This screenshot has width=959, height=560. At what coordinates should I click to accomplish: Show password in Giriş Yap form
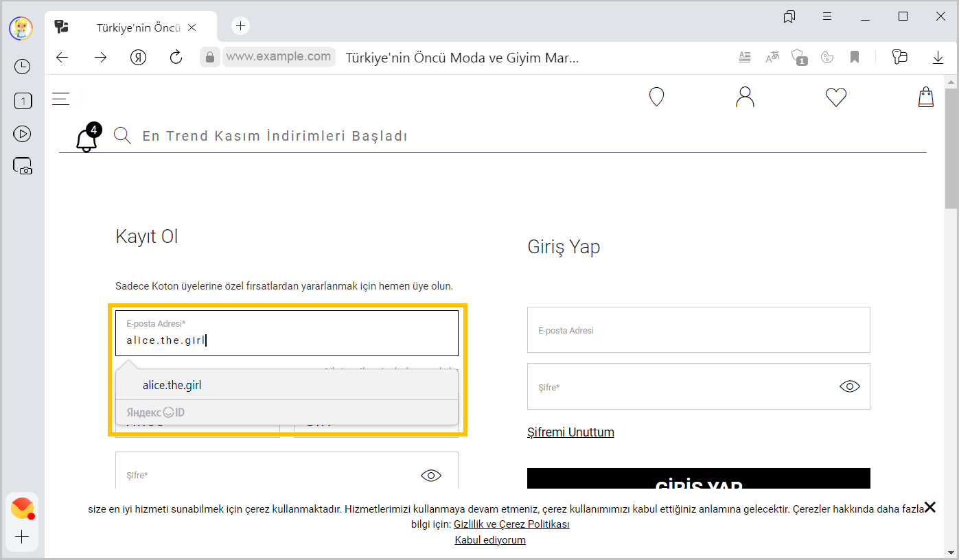tap(849, 386)
